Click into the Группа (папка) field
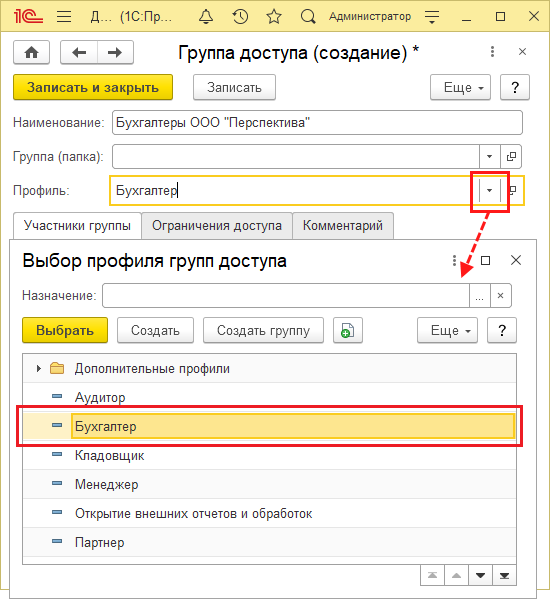Viewport: 552px width, 600px height. click(296, 156)
